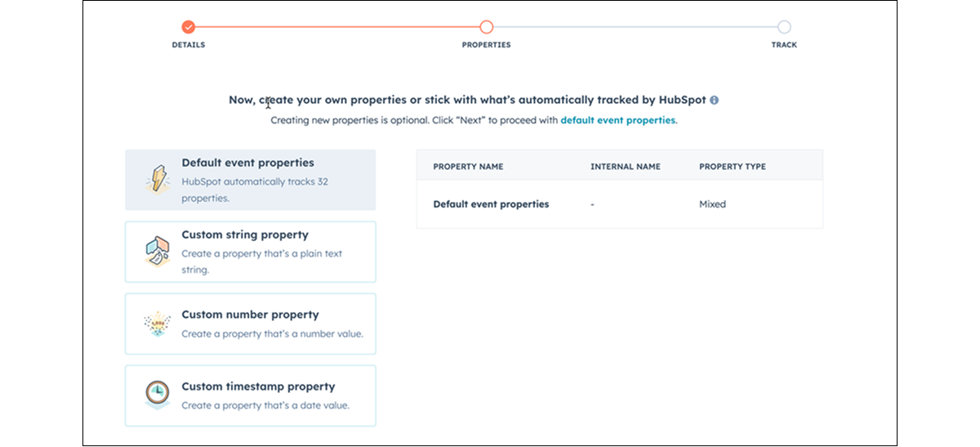Click the Property Type column header
Viewport: 980px width, 447px height.
pos(732,167)
